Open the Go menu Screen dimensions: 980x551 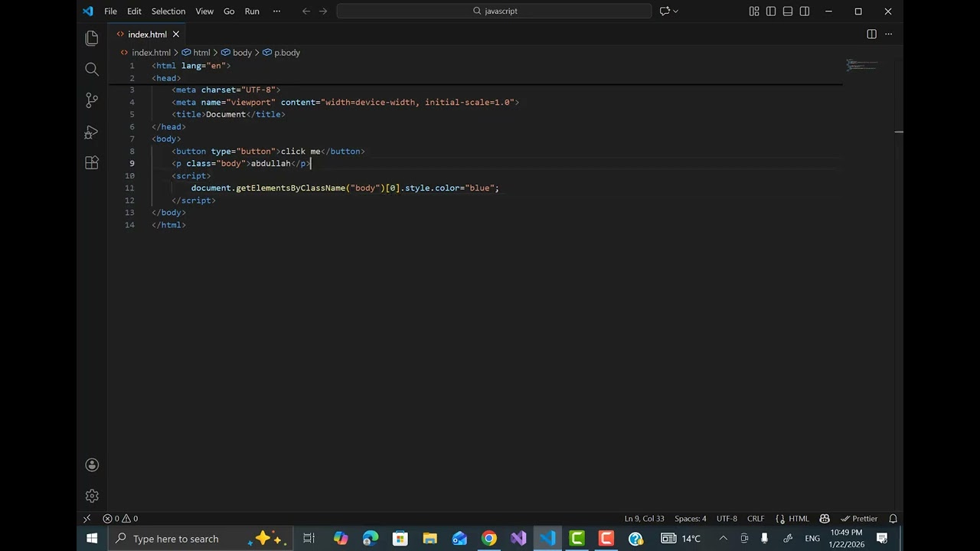coord(229,11)
